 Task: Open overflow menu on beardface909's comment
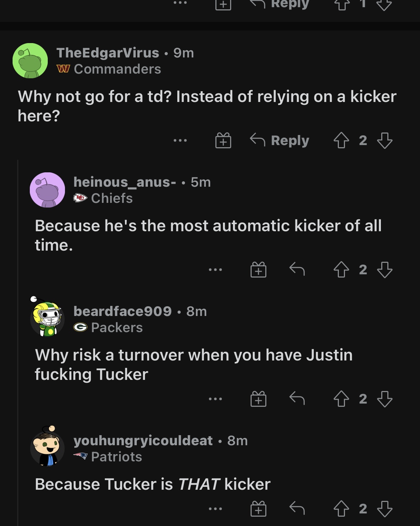215,399
